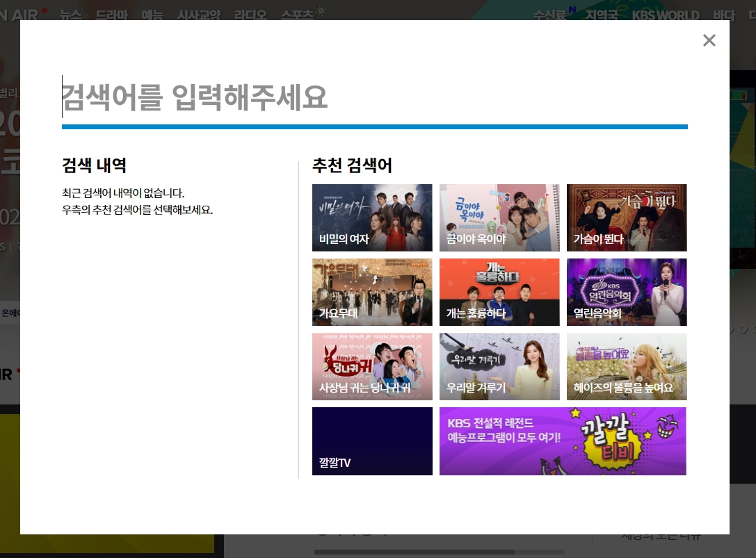The height and width of the screenshot is (558, 756).
Task: Choose the 사장님 귀는 당나귀 귀 thumbnail
Action: (372, 367)
